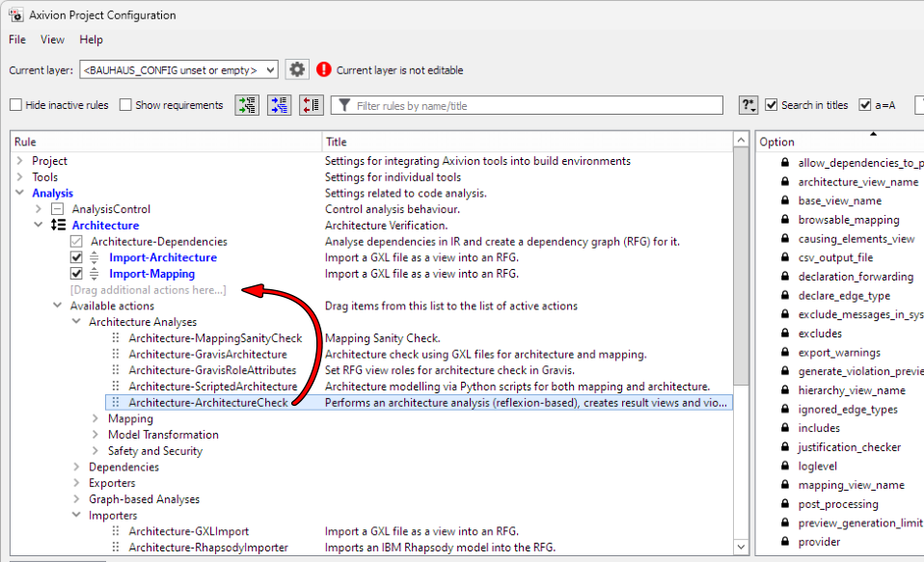Image resolution: width=924 pixels, height=562 pixels.
Task: Grab the drag handle of Architecture-ArchitectureCheck
Action: [x=116, y=402]
